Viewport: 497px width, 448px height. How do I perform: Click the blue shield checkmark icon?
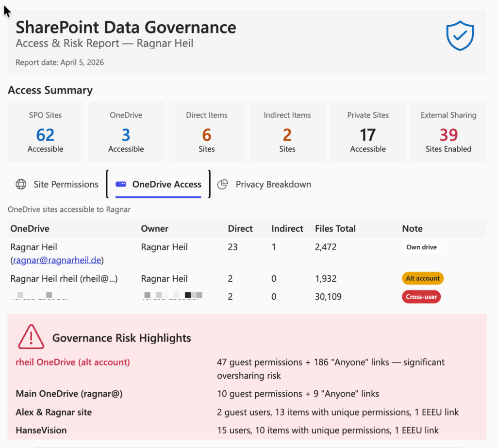tap(460, 35)
